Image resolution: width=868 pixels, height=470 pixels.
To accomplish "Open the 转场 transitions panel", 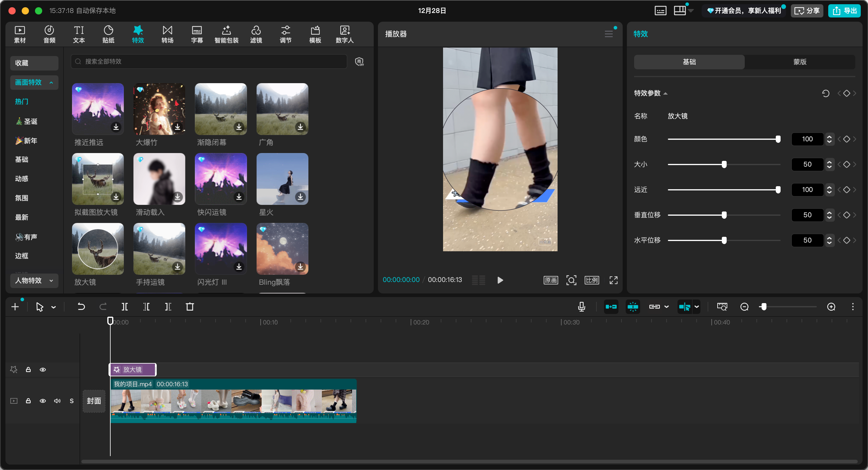I will (167, 34).
